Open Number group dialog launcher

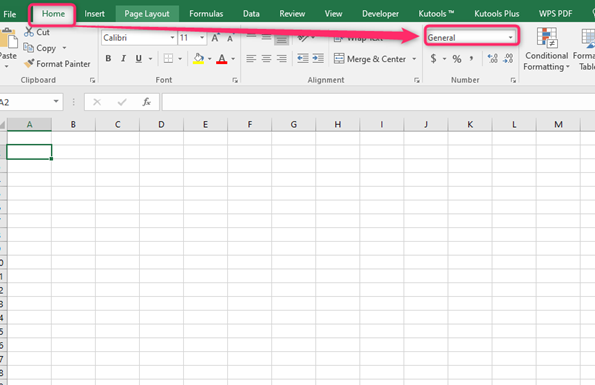click(x=513, y=80)
